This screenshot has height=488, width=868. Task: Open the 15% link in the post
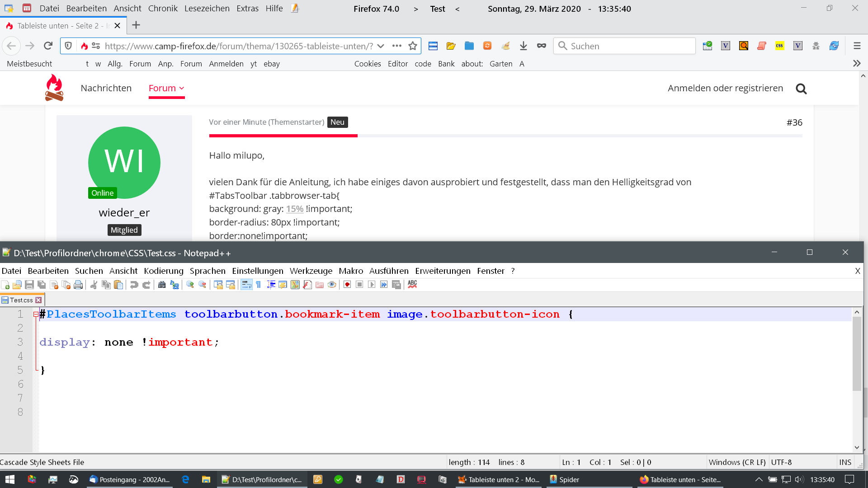(x=294, y=209)
